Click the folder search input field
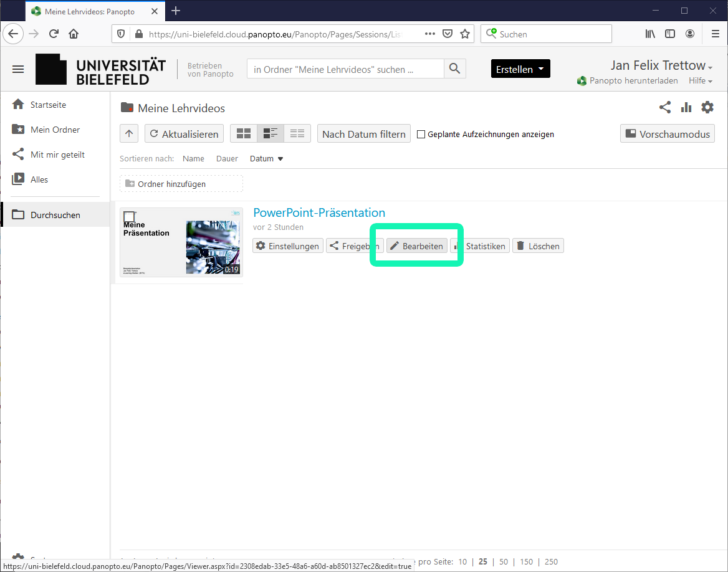The height and width of the screenshot is (572, 728). (345, 70)
